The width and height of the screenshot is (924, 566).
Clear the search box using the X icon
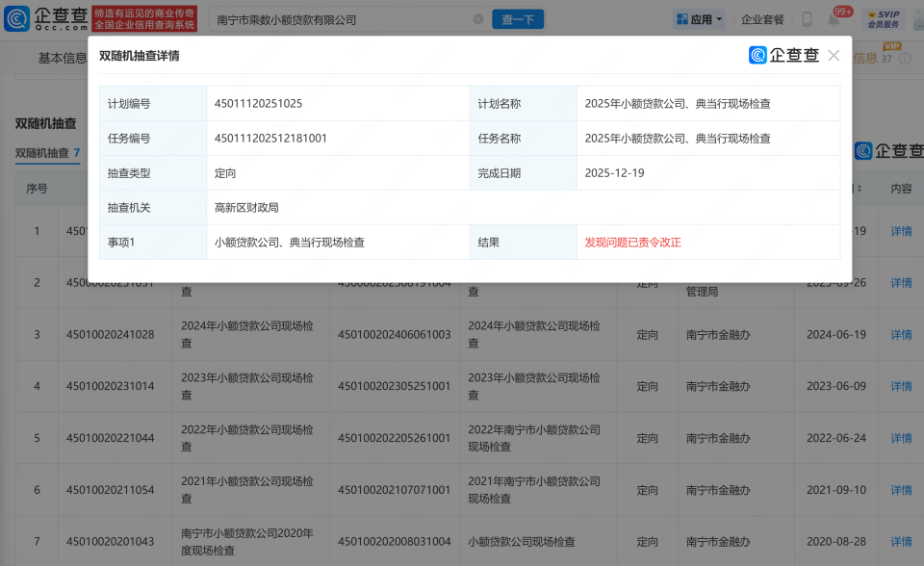(x=478, y=18)
